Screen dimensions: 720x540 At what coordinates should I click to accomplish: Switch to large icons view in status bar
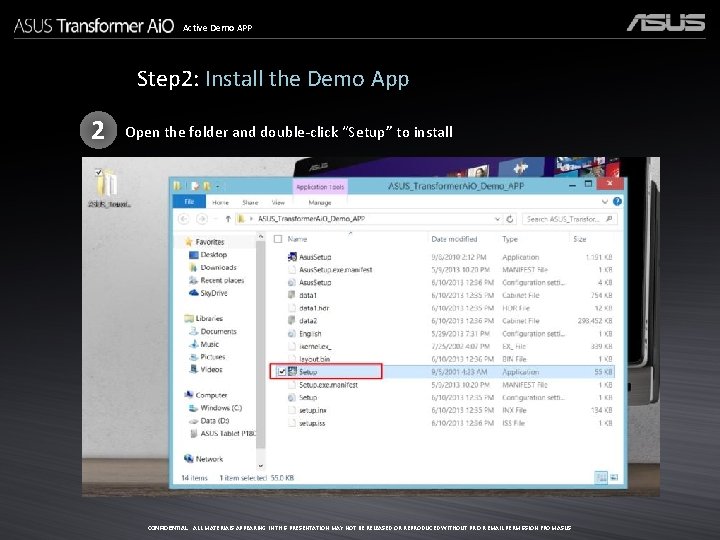coord(614,478)
